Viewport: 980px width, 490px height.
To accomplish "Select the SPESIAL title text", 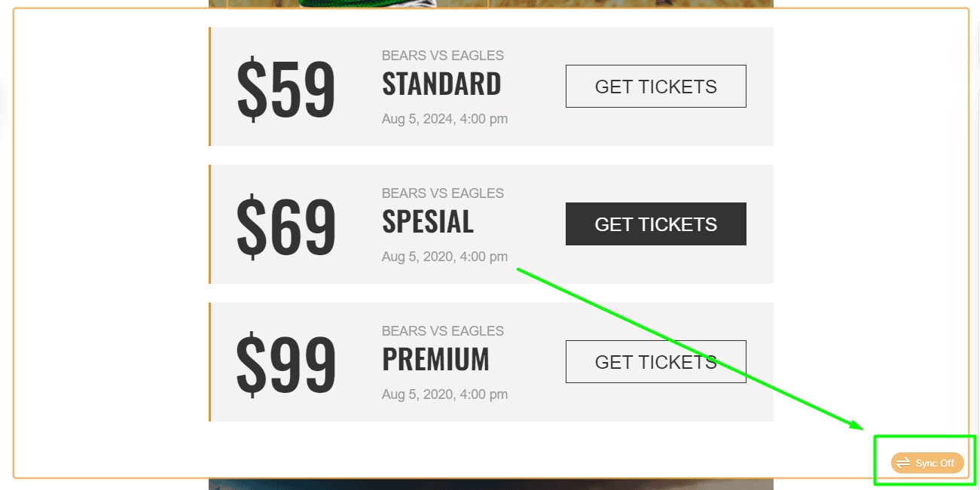I will pyautogui.click(x=428, y=222).
